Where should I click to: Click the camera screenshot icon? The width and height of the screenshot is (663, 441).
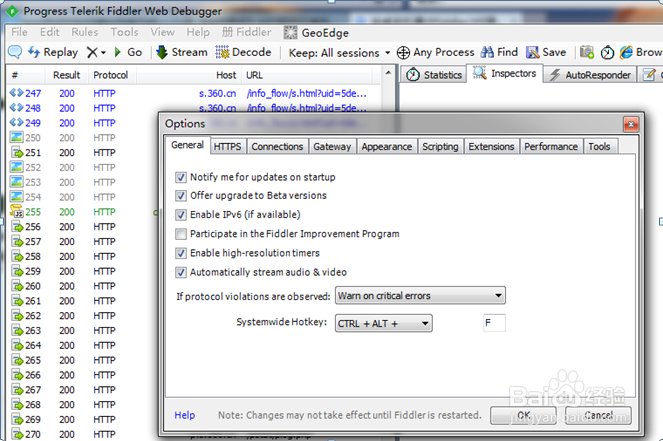coord(587,52)
